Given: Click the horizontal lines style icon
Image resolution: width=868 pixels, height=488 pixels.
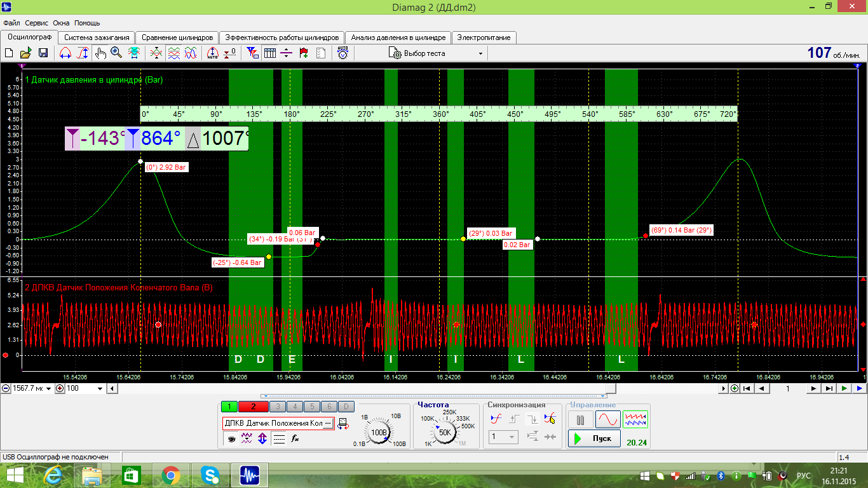Looking at the screenshot, I should pyautogui.click(x=279, y=438).
